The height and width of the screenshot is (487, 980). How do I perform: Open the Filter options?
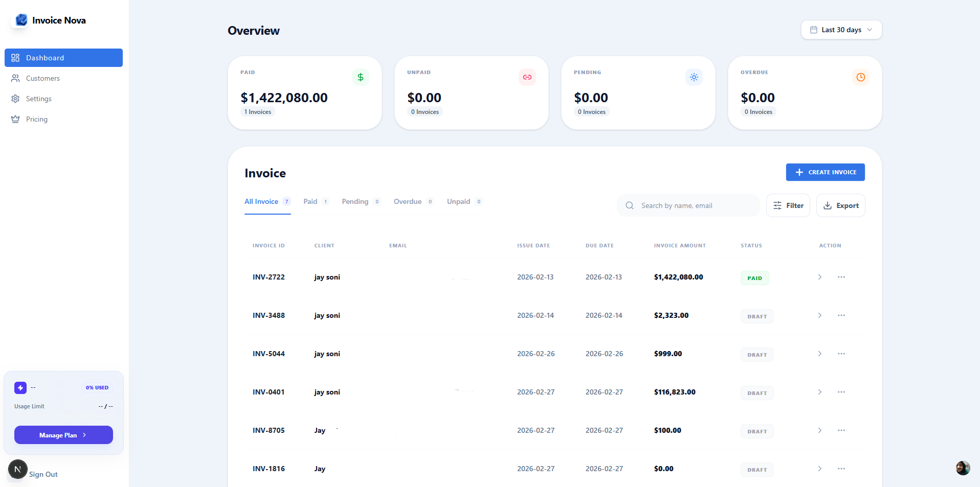point(788,205)
